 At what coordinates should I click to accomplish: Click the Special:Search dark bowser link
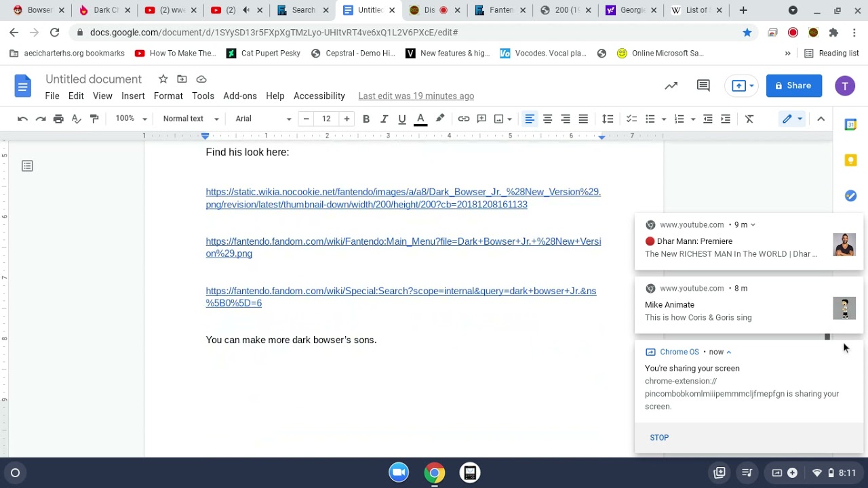click(401, 297)
